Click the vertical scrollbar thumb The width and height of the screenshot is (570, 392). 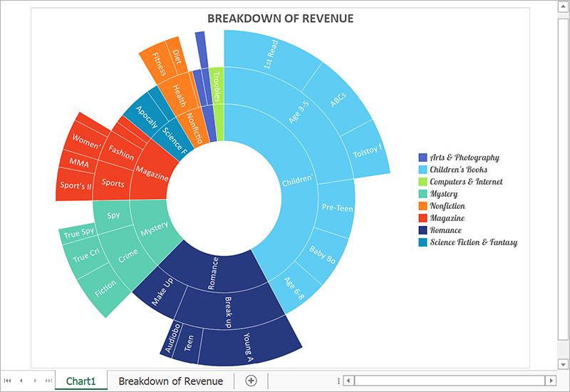pyautogui.click(x=563, y=180)
